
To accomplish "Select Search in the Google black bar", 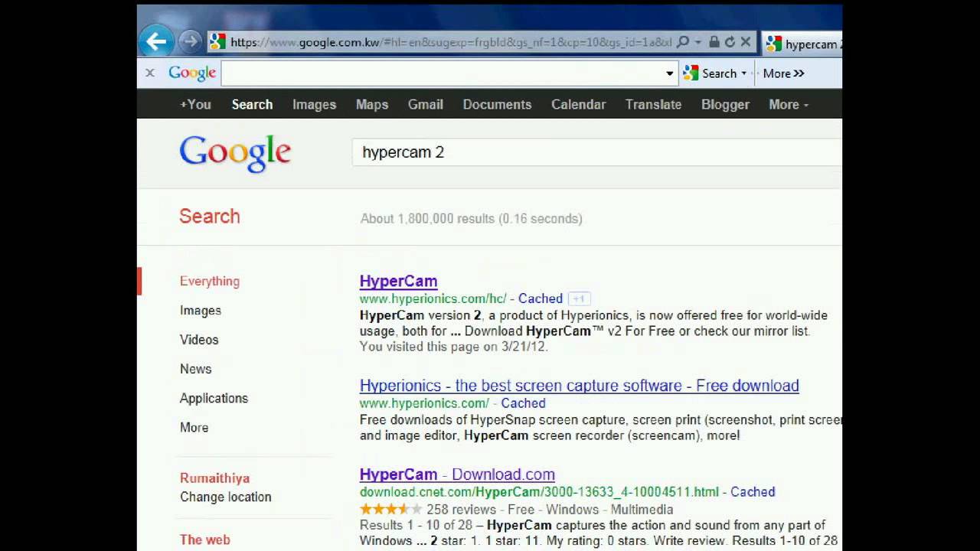I will tap(252, 104).
